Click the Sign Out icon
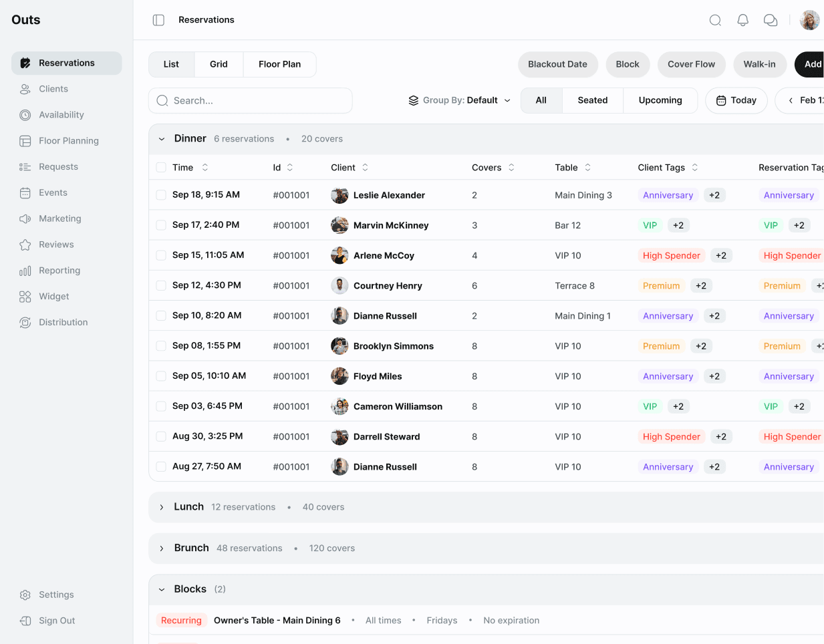 pyautogui.click(x=25, y=621)
